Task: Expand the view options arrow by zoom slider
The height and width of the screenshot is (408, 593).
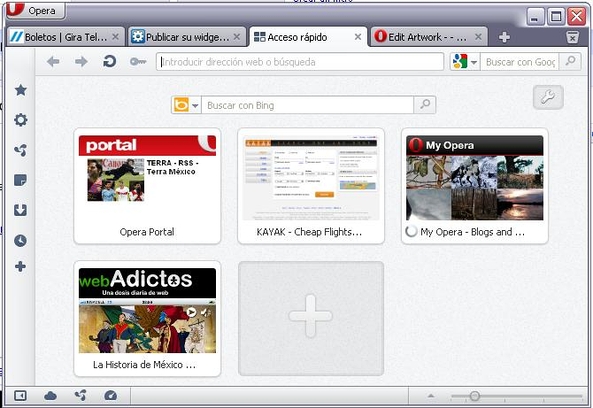Action: pos(430,396)
